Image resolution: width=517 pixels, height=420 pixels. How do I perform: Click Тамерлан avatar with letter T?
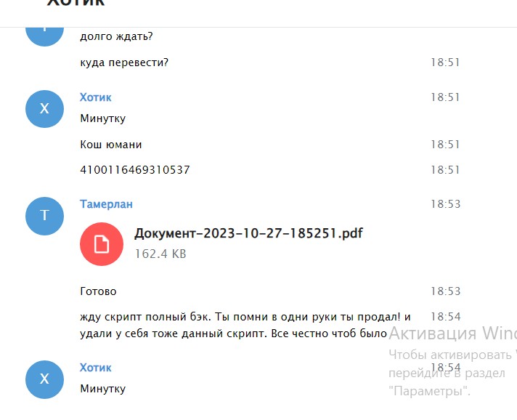coord(44,216)
